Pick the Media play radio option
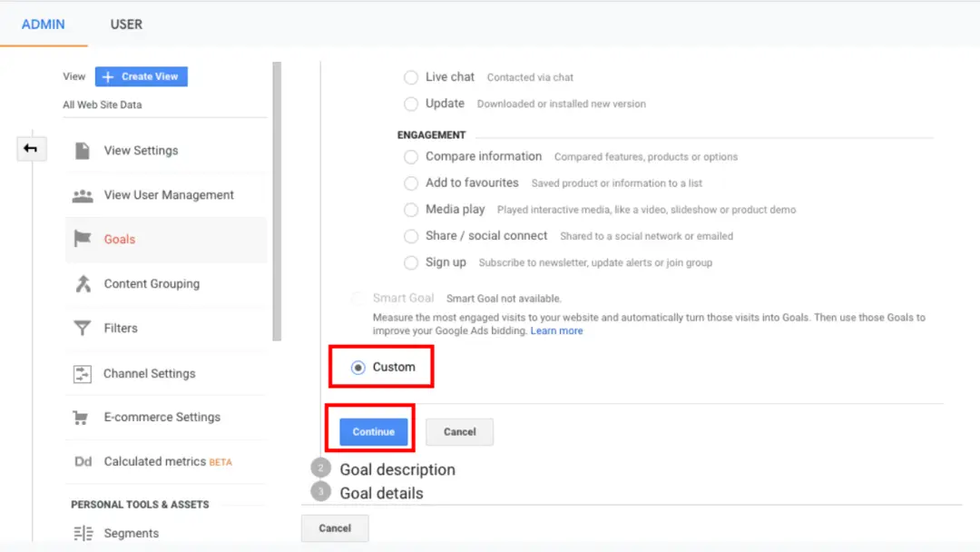This screenshot has height=552, width=980. pyautogui.click(x=411, y=210)
